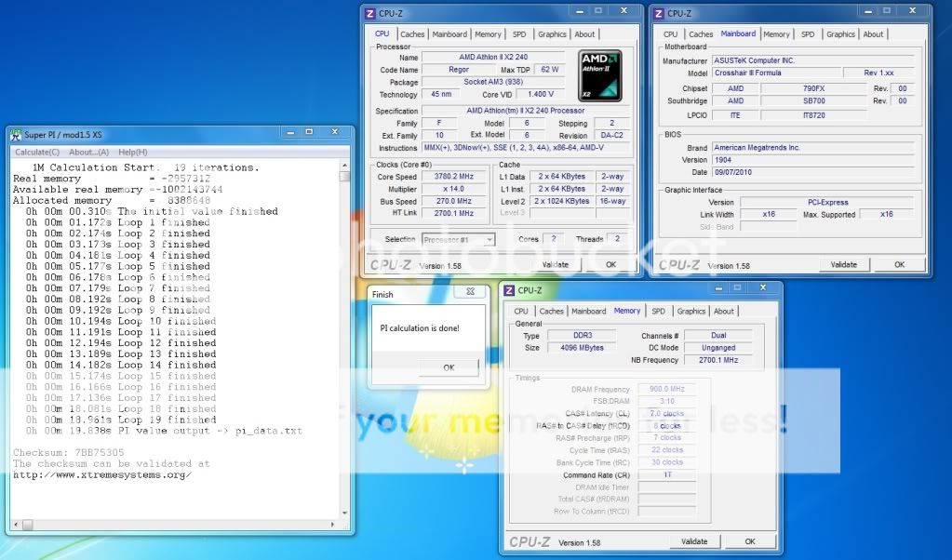Open the About...(A) menu in Super PI
Screen dimensions: 952x560
coord(88,153)
